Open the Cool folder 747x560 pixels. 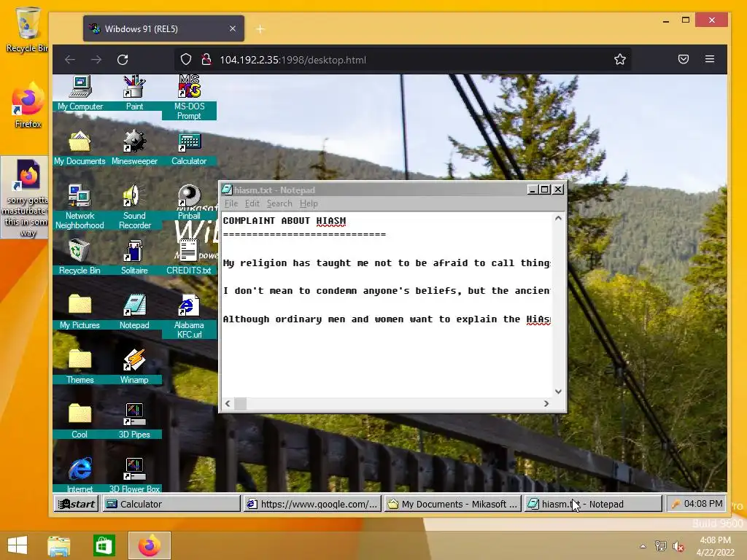pos(80,421)
